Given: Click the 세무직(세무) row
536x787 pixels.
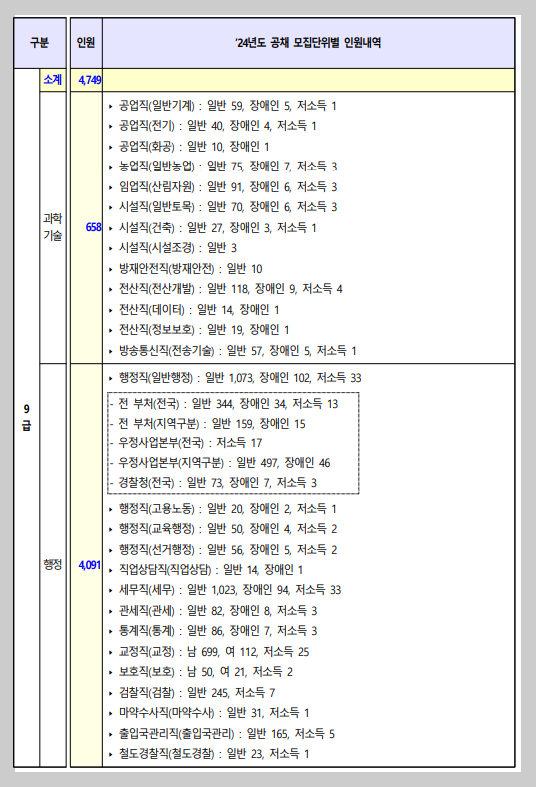Looking at the screenshot, I should (x=225, y=590).
